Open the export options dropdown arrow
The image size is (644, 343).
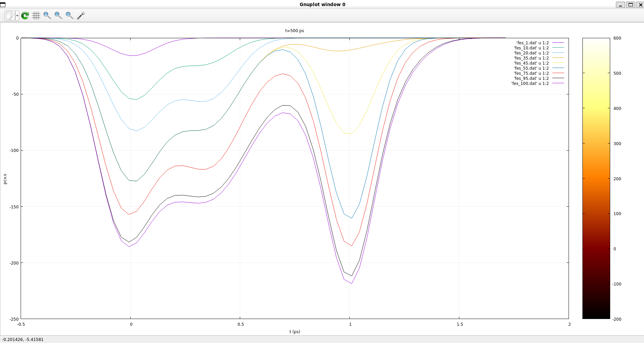(x=17, y=16)
